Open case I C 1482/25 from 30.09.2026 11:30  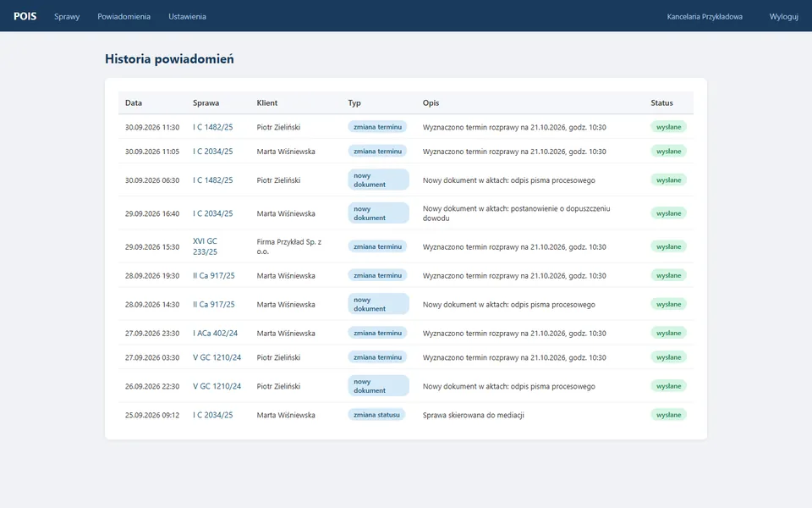coord(213,127)
